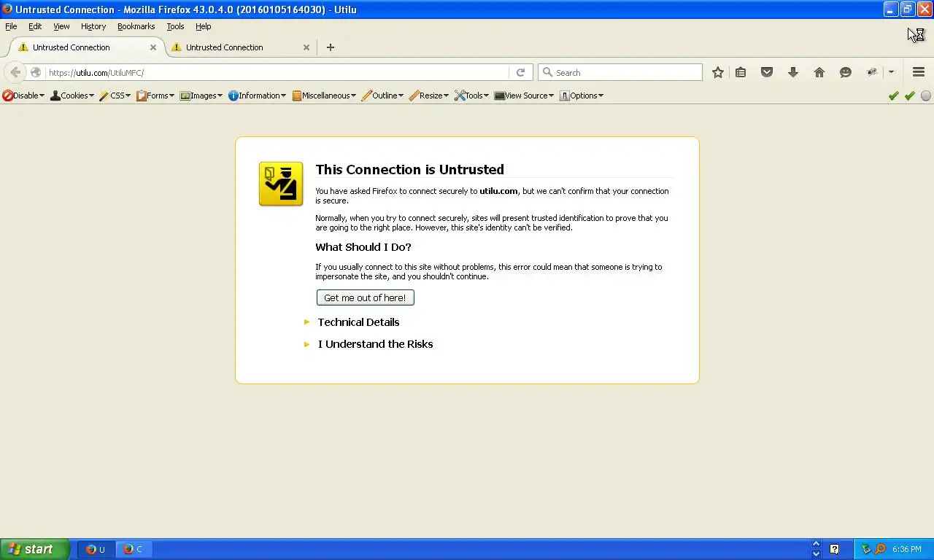Switch to Firefox taskbar item labeled C

[x=134, y=549]
